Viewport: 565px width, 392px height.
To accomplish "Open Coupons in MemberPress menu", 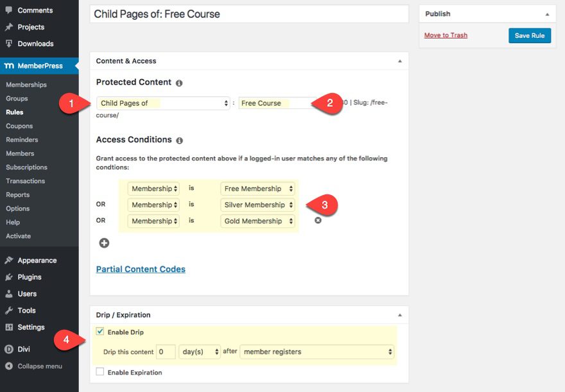I will [x=19, y=126].
